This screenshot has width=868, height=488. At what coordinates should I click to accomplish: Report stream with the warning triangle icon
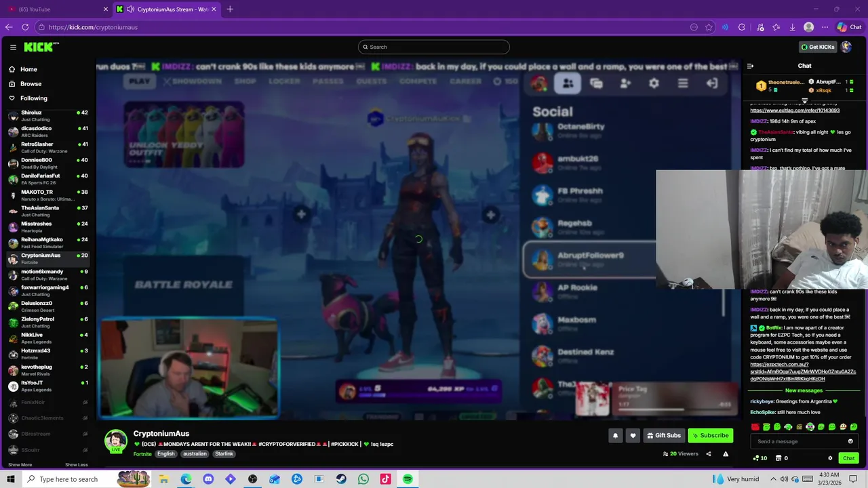726,454
